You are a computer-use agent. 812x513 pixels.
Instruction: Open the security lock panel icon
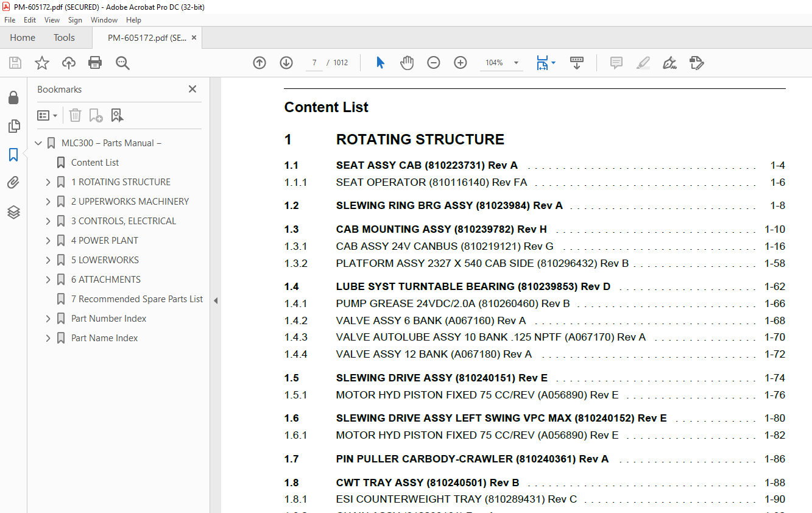[13, 98]
